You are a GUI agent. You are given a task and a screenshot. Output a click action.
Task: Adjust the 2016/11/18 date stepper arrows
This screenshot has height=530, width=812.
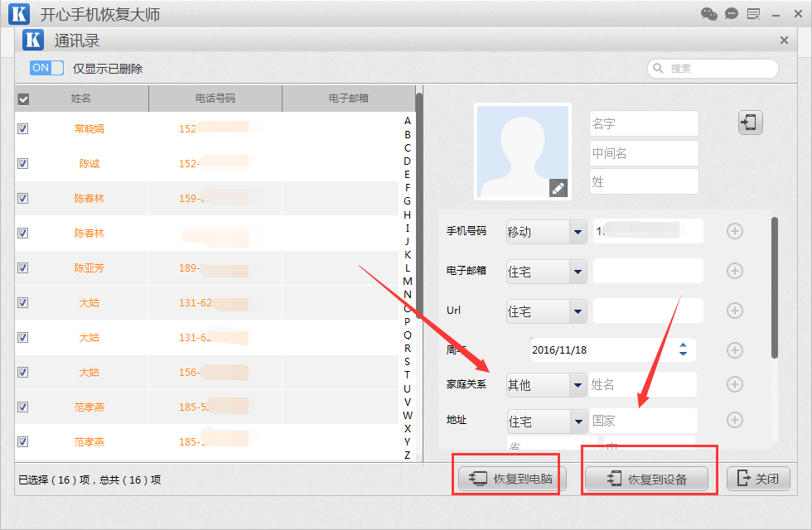(x=683, y=349)
